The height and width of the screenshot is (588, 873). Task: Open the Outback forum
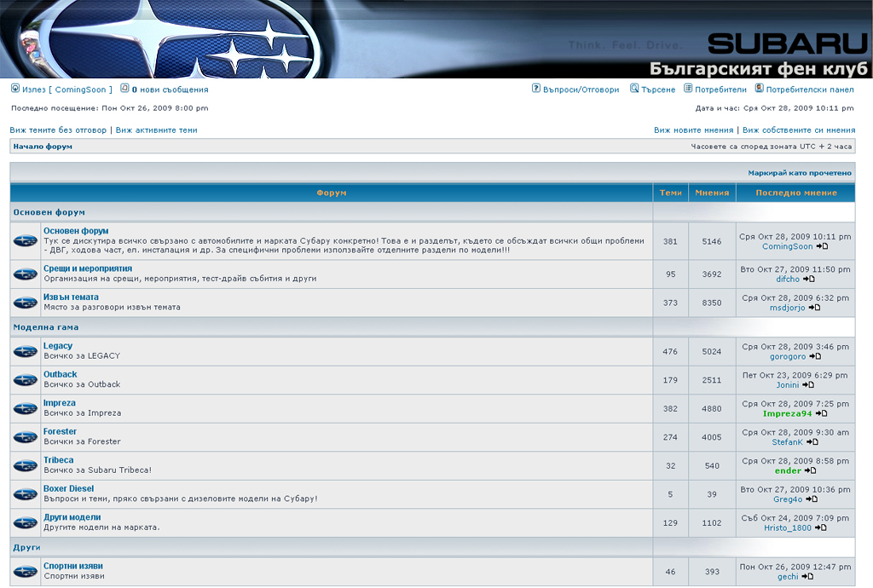61,374
